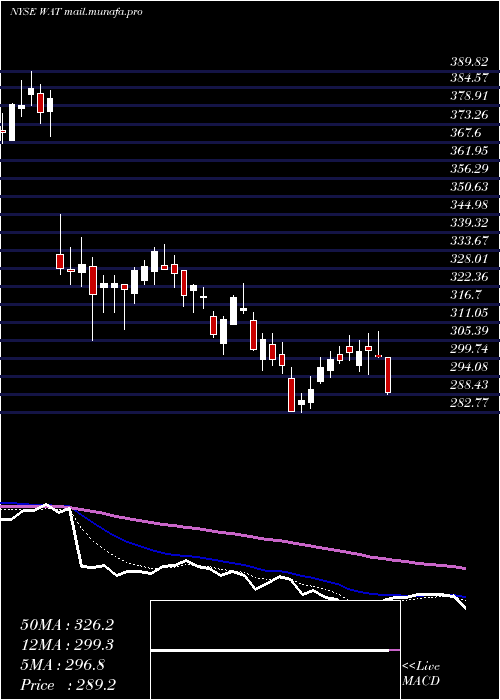Screen dimensions: 500x700
Task: Select the 316.7 price level label
Action: point(466,295)
